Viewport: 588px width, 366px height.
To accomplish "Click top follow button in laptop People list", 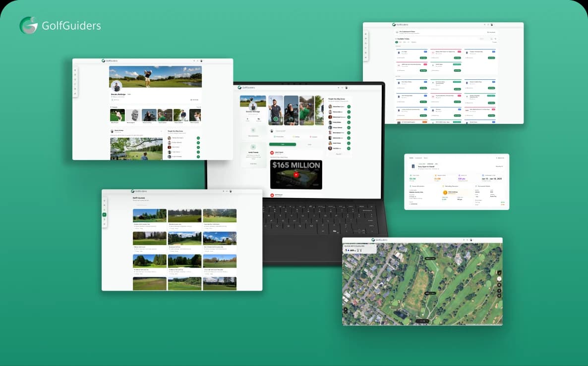I will (x=349, y=107).
